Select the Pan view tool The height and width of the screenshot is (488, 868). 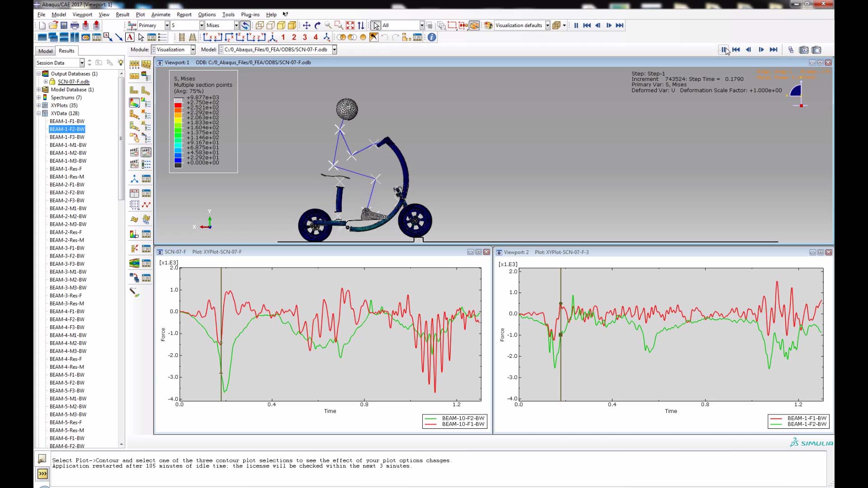(307, 26)
